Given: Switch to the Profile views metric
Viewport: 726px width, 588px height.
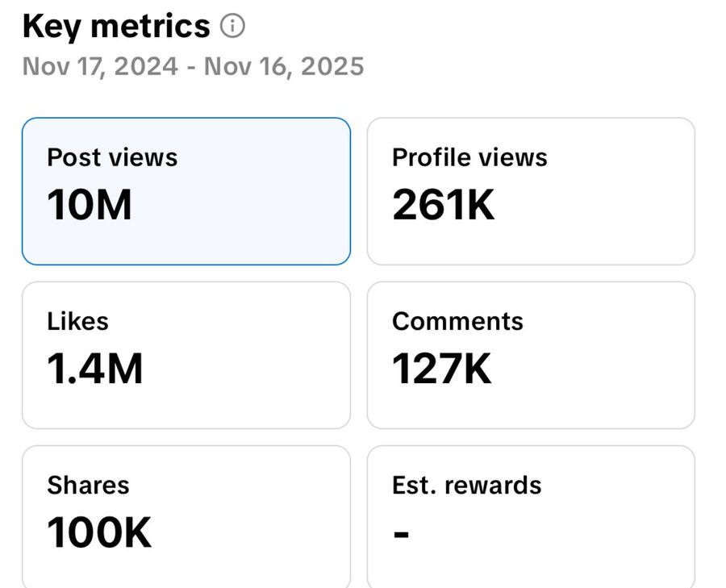Looking at the screenshot, I should 531,190.
